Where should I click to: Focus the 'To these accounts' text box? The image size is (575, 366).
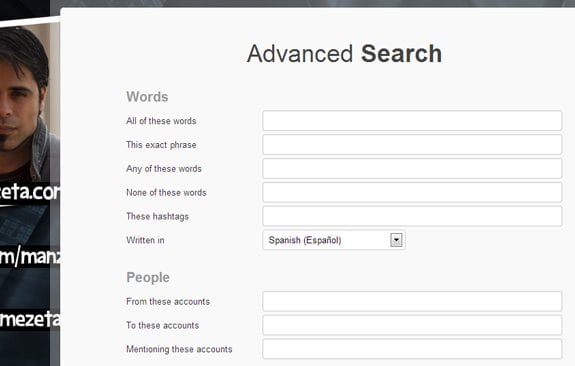[x=412, y=325]
